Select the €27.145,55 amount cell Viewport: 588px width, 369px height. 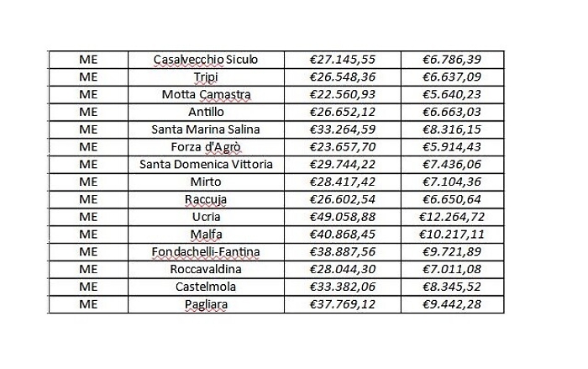click(x=341, y=60)
